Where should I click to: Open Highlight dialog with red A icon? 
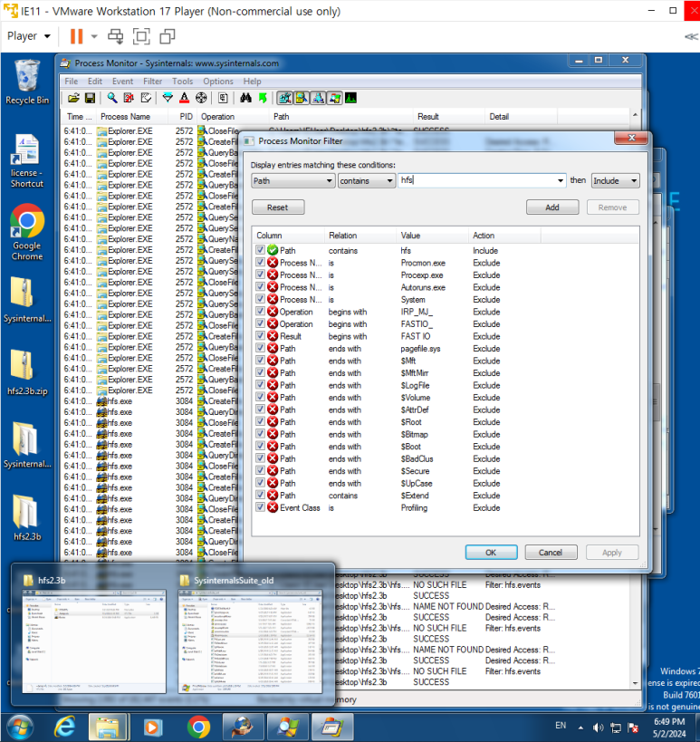tap(185, 98)
